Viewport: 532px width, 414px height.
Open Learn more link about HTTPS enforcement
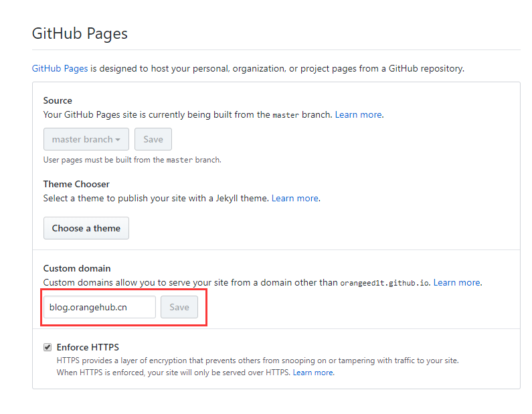[313, 373]
